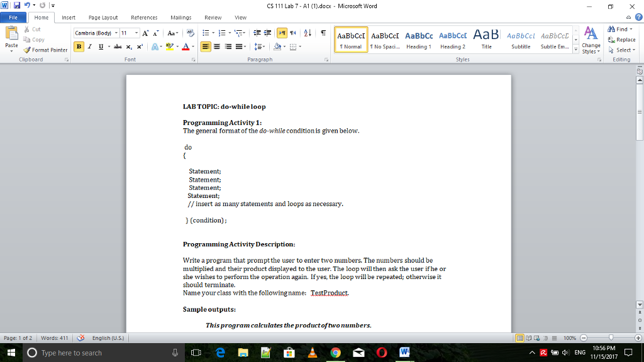Switch to Web Layout view
644x362 pixels.
point(536,337)
